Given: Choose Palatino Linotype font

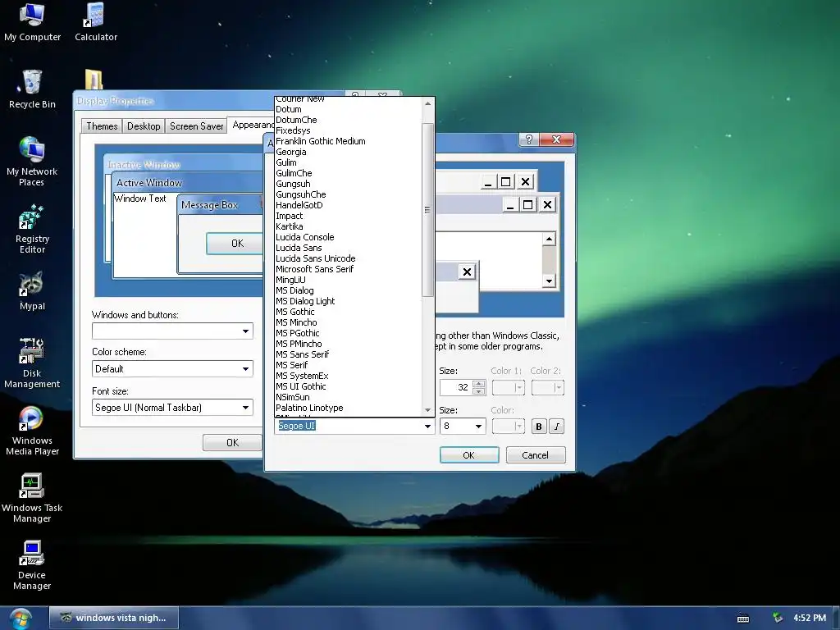Looking at the screenshot, I should 348,409.
